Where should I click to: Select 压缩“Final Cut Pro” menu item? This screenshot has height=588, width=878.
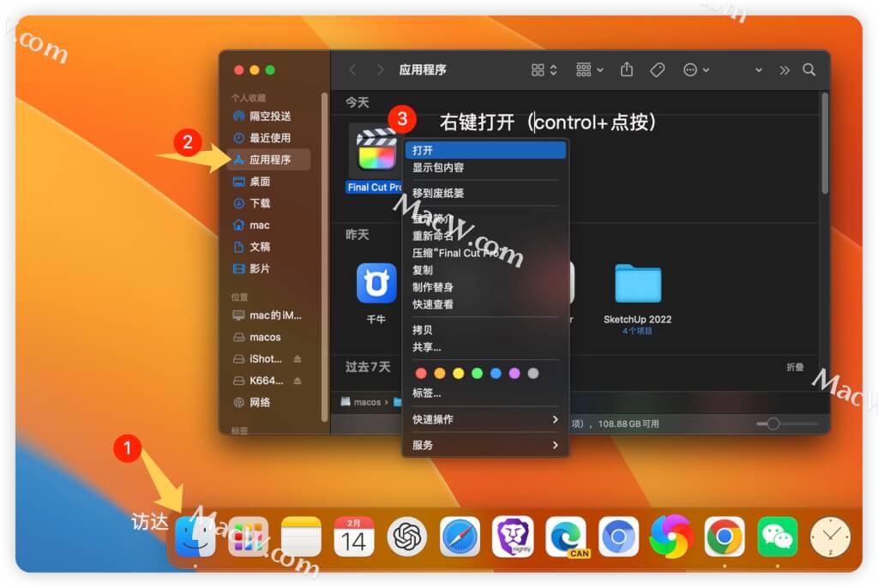pyautogui.click(x=485, y=253)
